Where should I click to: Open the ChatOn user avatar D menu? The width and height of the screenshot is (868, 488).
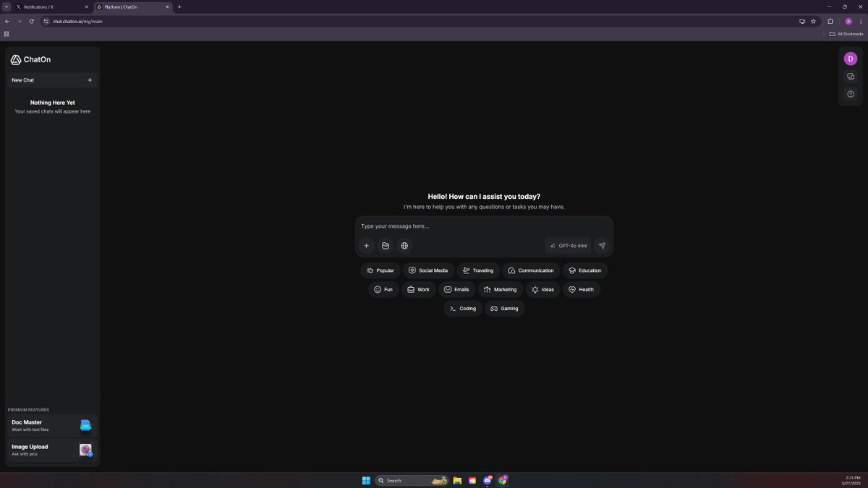(x=851, y=59)
